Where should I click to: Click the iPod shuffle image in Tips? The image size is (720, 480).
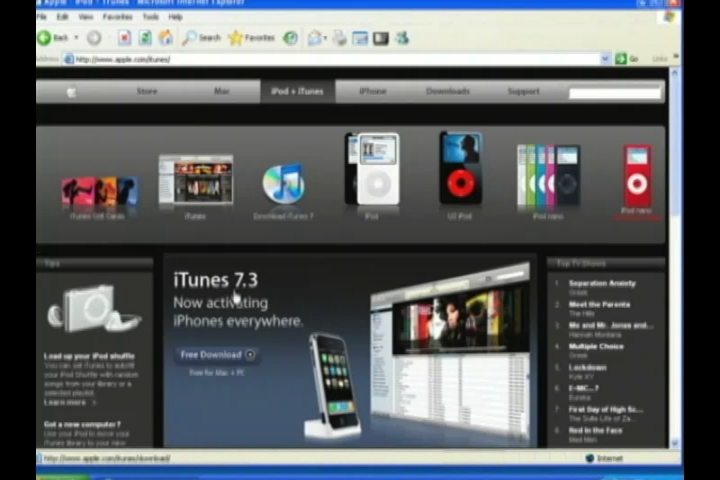pos(94,309)
